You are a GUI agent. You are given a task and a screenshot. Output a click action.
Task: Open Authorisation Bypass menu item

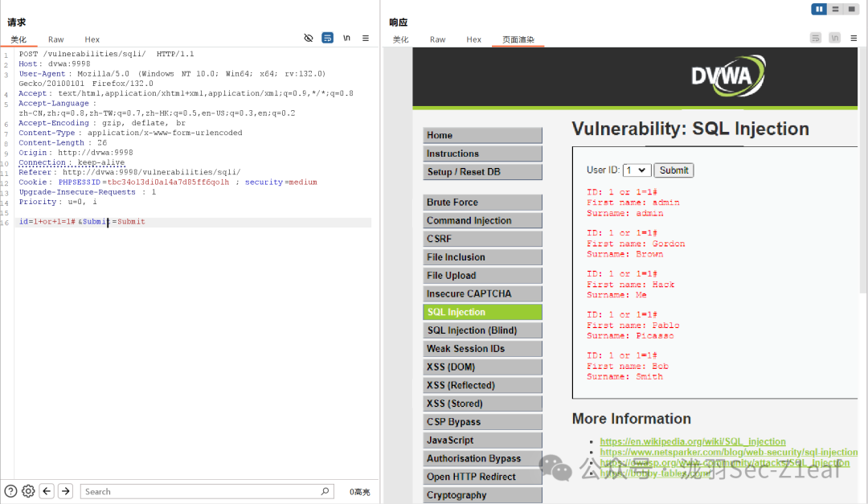482,458
